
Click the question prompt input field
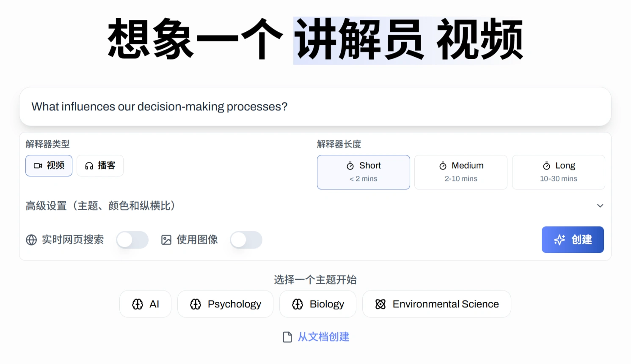click(315, 107)
